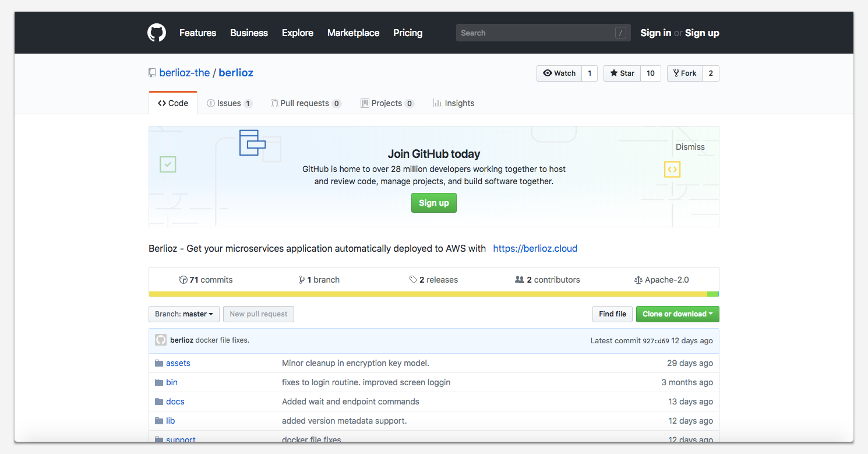Viewport: 868px width, 454px height.
Task: Expand the Clone or download dropdown
Action: 678,314
